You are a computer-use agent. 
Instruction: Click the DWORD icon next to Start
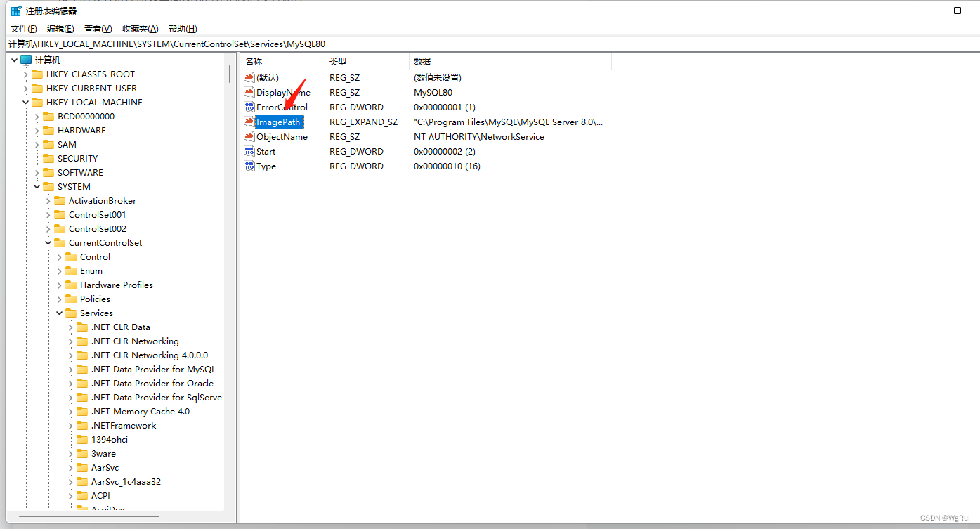click(249, 151)
